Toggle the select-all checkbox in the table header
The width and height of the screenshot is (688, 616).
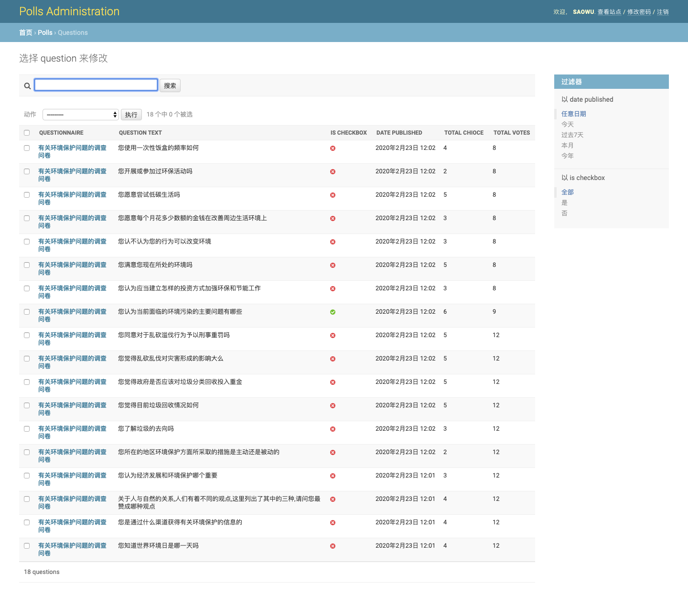27,132
